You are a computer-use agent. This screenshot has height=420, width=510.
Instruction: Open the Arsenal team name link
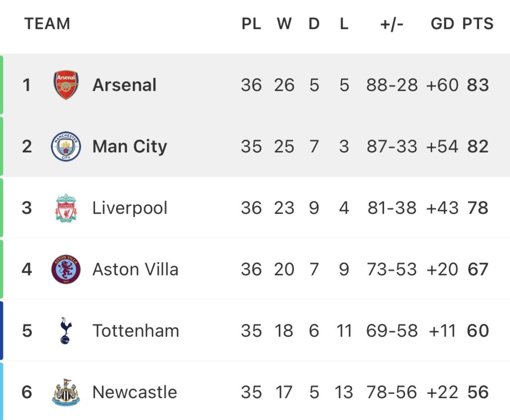(125, 85)
